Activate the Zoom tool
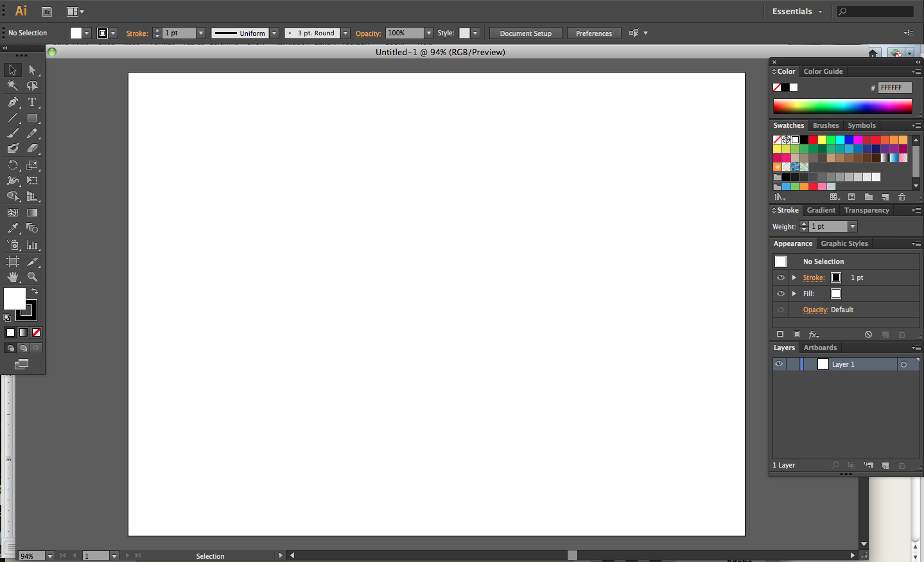This screenshot has height=562, width=924. point(31,277)
